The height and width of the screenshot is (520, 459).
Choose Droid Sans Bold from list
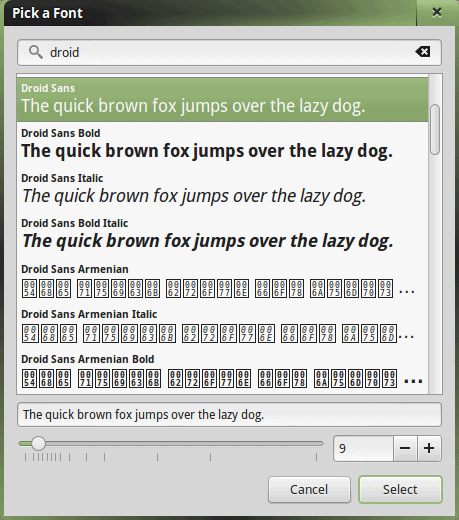pyautogui.click(x=222, y=144)
